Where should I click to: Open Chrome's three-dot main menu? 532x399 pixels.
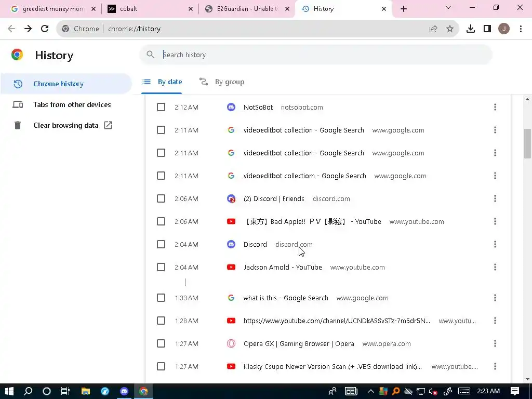pos(521,29)
